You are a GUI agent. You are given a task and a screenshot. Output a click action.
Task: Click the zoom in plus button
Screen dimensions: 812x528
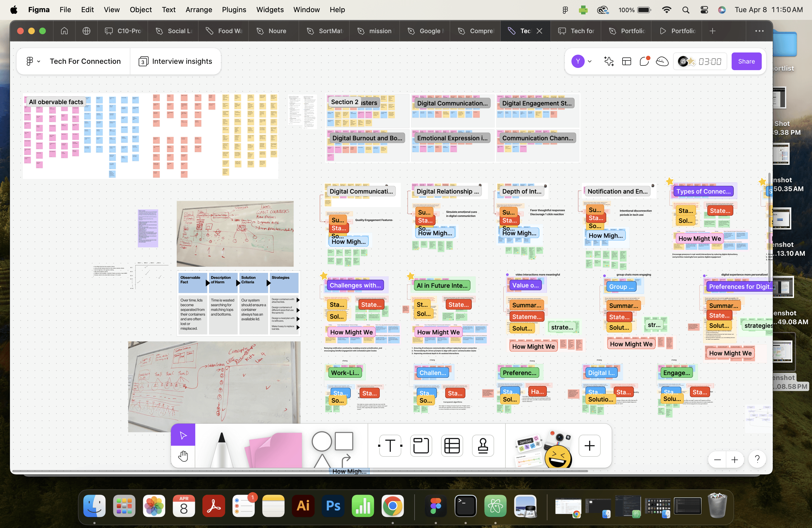pyautogui.click(x=734, y=460)
